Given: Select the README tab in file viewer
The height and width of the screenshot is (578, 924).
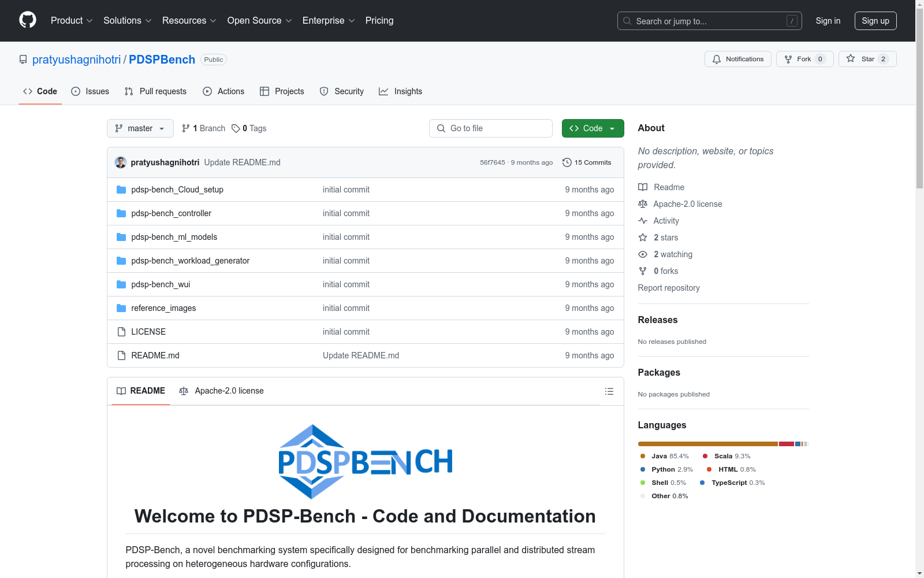Looking at the screenshot, I should click(141, 391).
